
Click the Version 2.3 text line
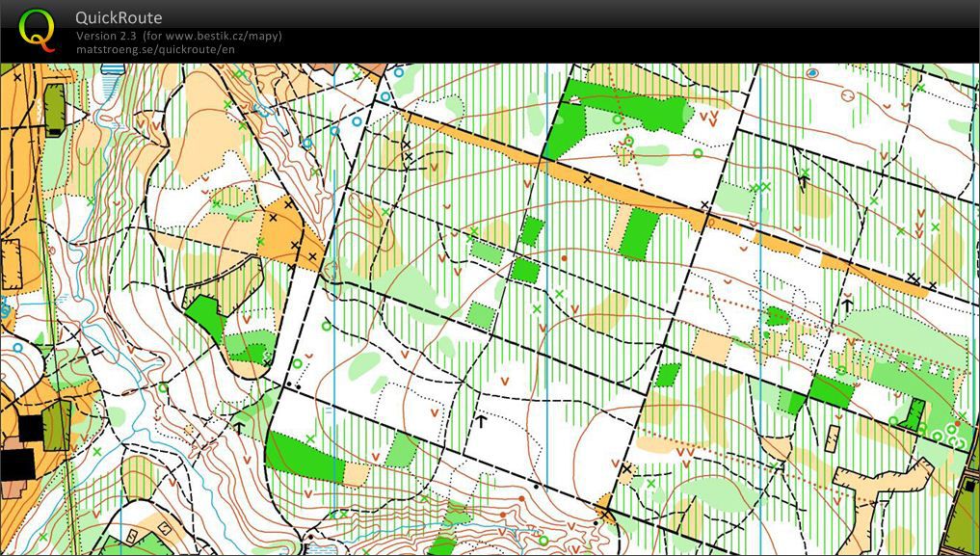click(178, 37)
